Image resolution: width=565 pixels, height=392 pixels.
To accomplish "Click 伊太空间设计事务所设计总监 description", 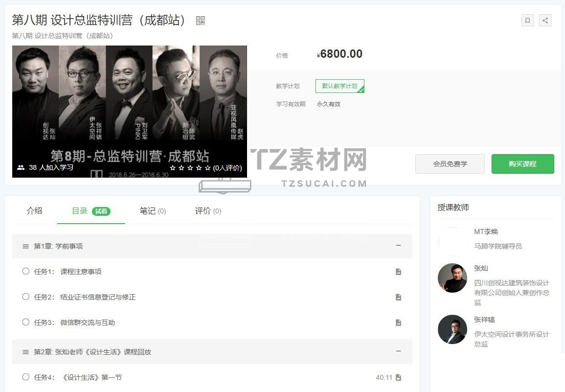I will pos(512,339).
